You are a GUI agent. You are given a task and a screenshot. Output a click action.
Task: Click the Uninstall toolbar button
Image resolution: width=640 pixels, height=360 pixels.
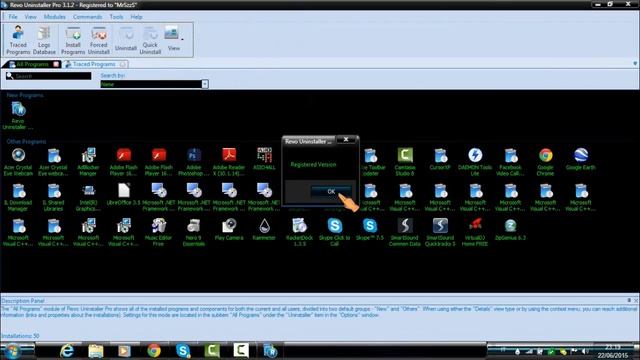click(x=126, y=39)
